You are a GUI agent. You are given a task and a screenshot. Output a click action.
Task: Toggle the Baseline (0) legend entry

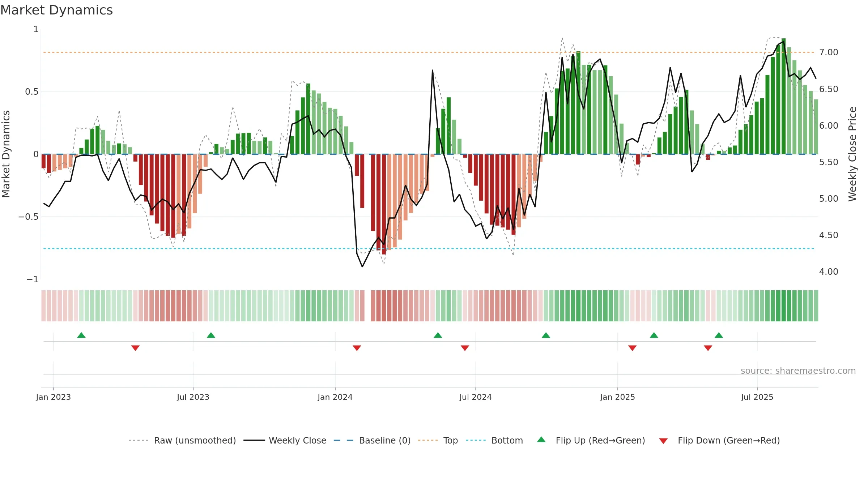click(385, 440)
